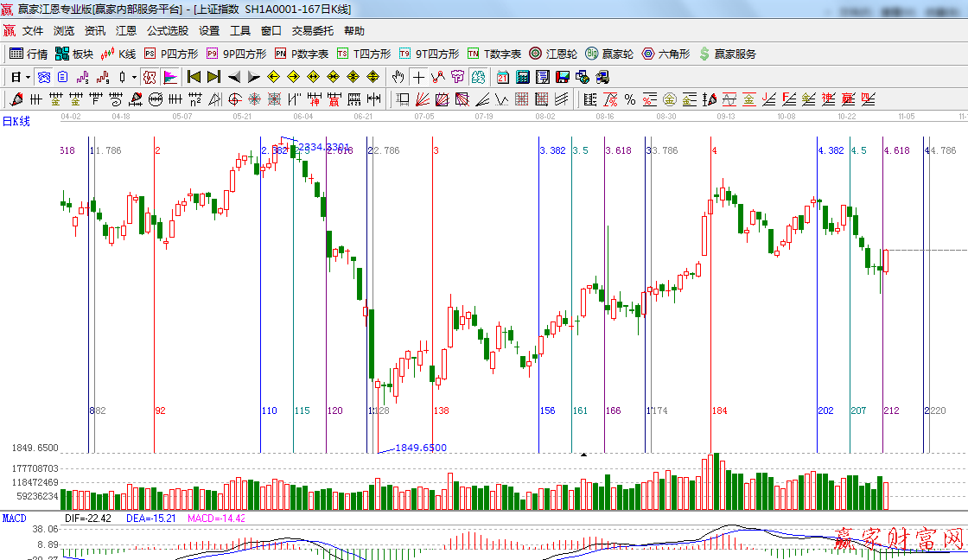The image size is (968, 560).
Task: Click the 日K线 chart label
Action: 16,121
